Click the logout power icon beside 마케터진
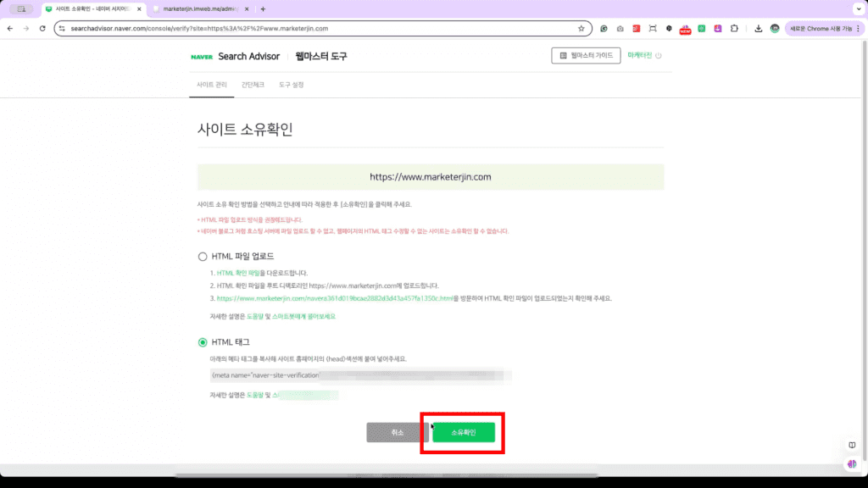The height and width of the screenshot is (488, 868). (x=659, y=56)
